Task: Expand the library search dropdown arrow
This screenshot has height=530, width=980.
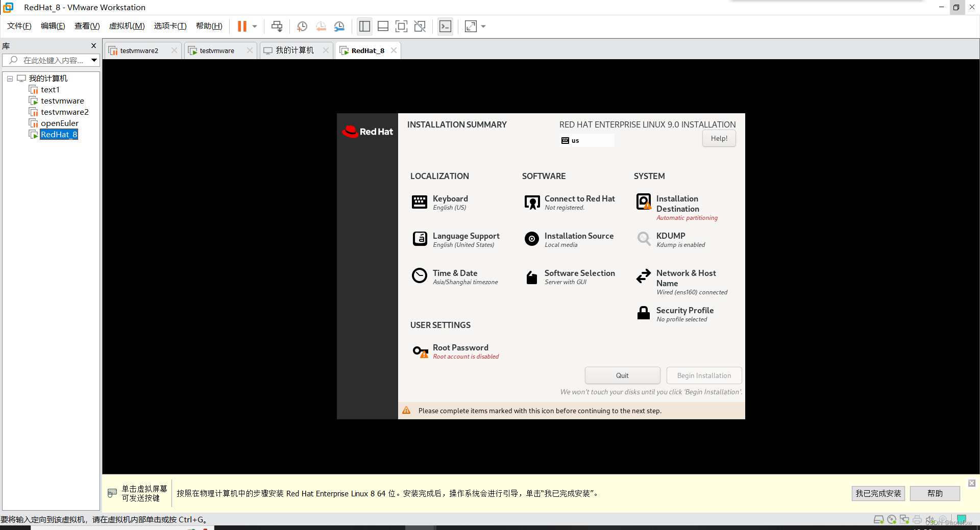Action: point(94,60)
